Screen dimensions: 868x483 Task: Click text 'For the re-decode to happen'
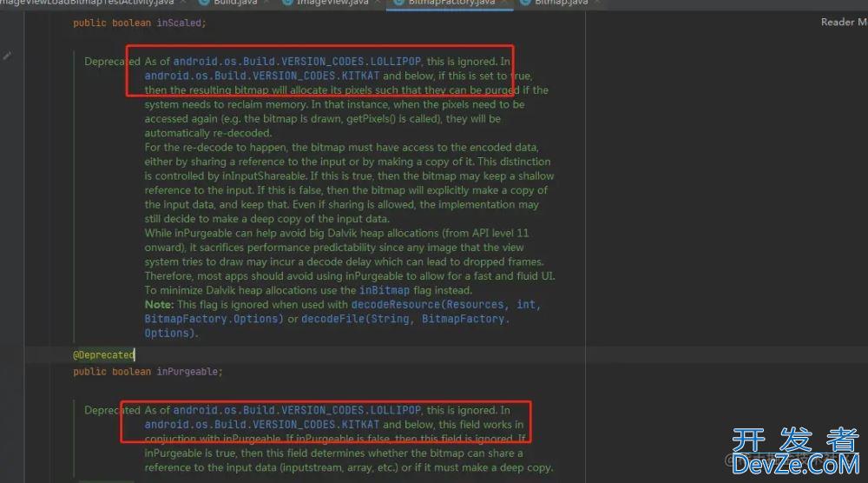coord(216,148)
